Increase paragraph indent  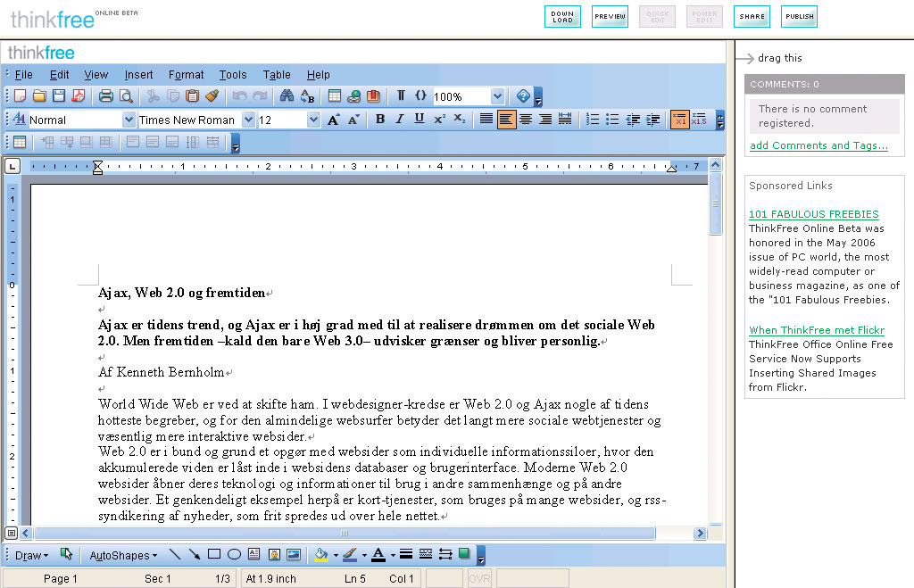[x=652, y=120]
